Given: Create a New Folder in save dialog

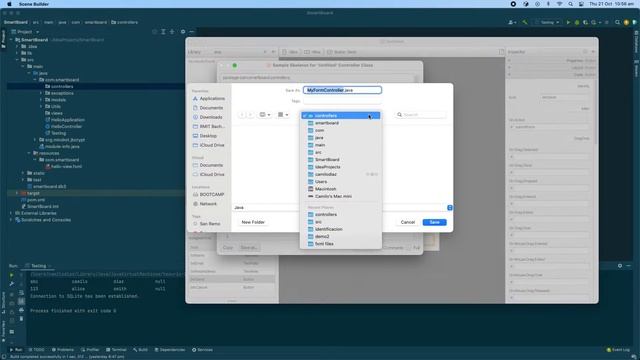Looking at the screenshot, I should (x=253, y=222).
